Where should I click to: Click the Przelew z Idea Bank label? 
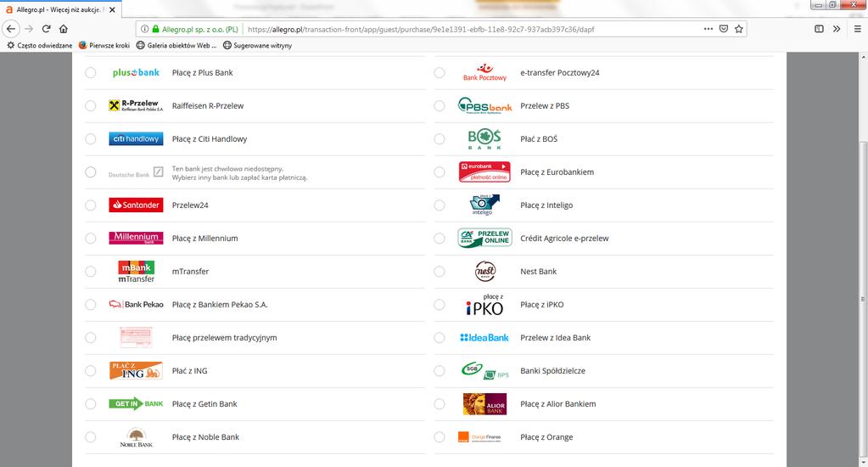pyautogui.click(x=555, y=337)
